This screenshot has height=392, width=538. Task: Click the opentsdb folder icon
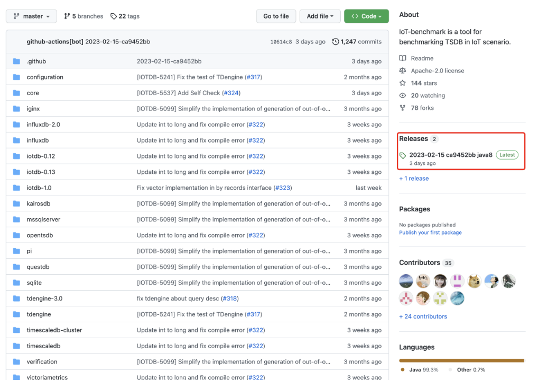click(16, 235)
